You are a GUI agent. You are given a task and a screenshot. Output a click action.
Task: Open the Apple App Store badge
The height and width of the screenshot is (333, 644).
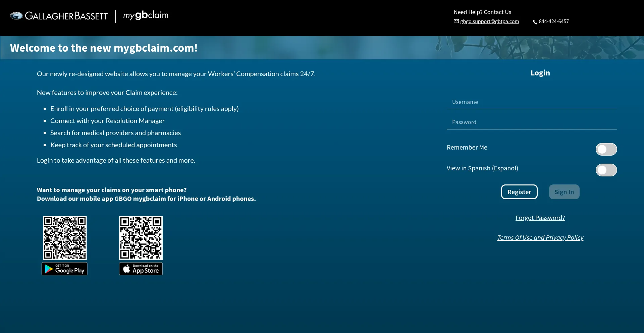141,269
